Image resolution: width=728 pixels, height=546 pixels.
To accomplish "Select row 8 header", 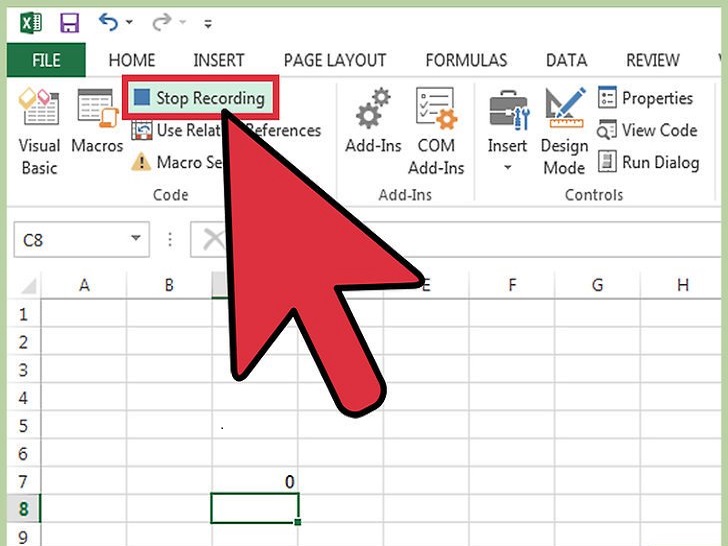I will pos(23,509).
